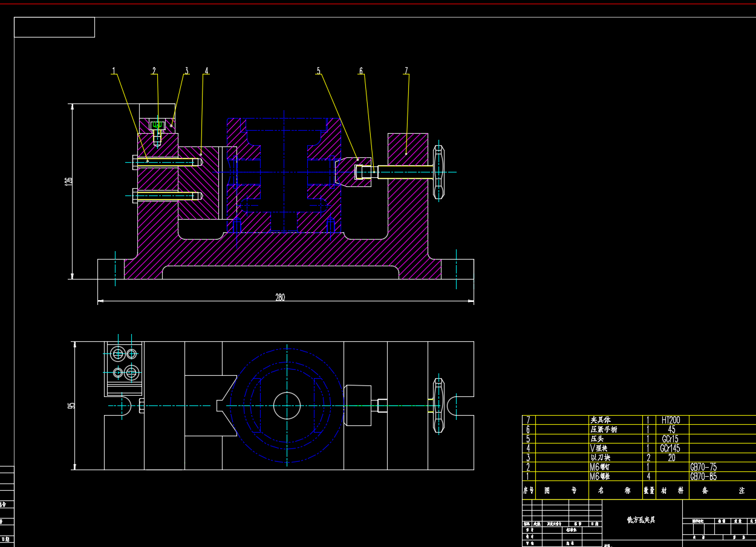Click the empty rectangle in top-left corner
The image size is (756, 547).
54,27
